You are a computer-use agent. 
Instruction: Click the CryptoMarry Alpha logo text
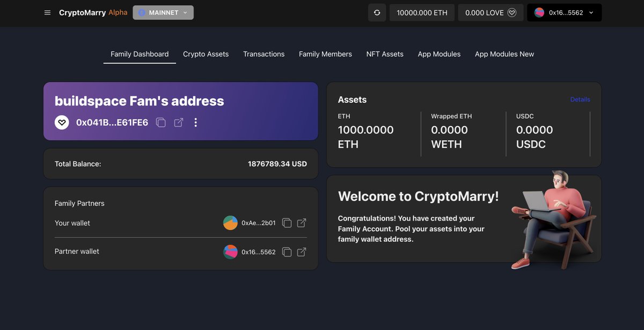(93, 12)
